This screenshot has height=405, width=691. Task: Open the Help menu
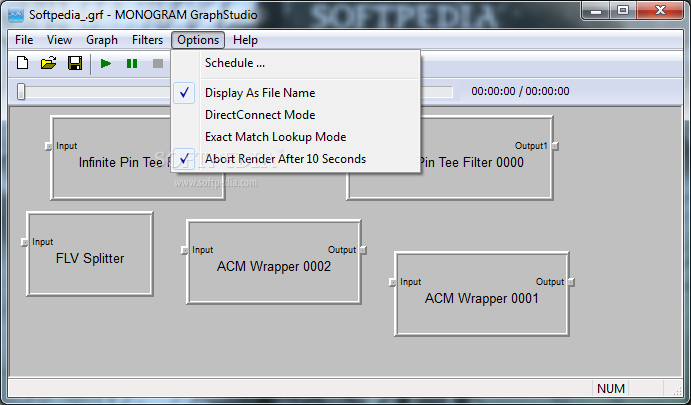245,40
